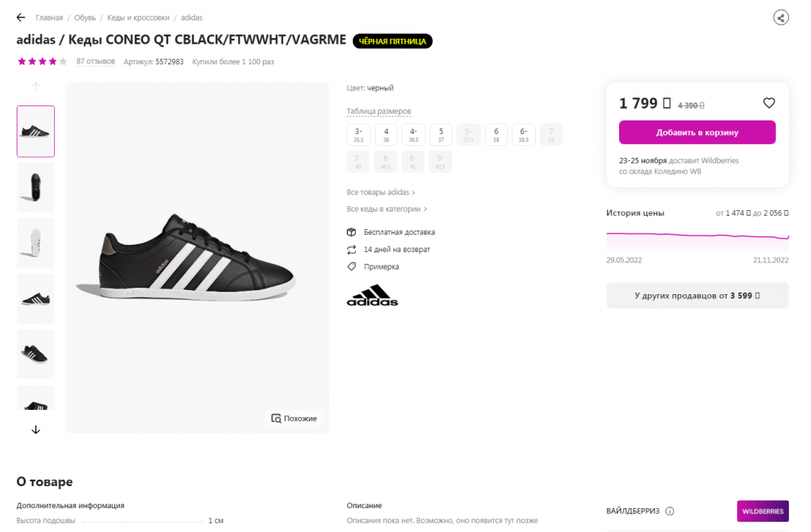This screenshot has height=532, width=811.
Task: Select the second product thumbnail
Action: [36, 187]
